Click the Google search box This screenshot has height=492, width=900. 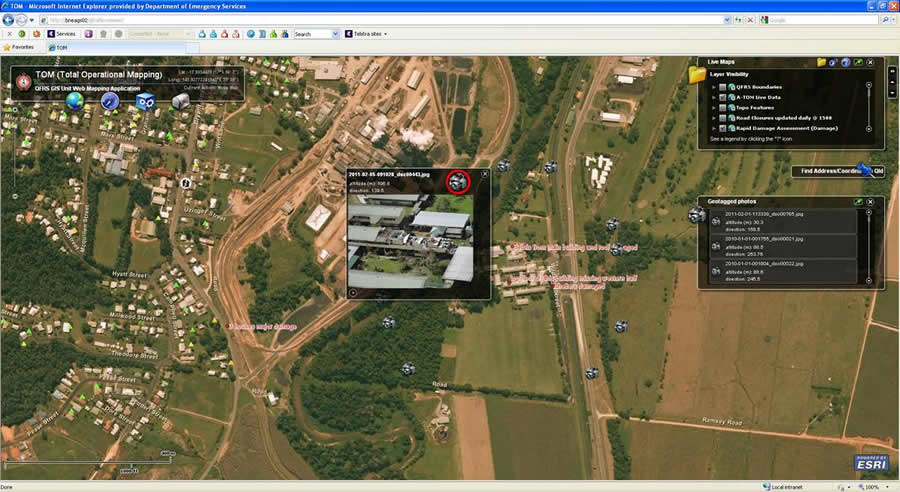[820, 20]
